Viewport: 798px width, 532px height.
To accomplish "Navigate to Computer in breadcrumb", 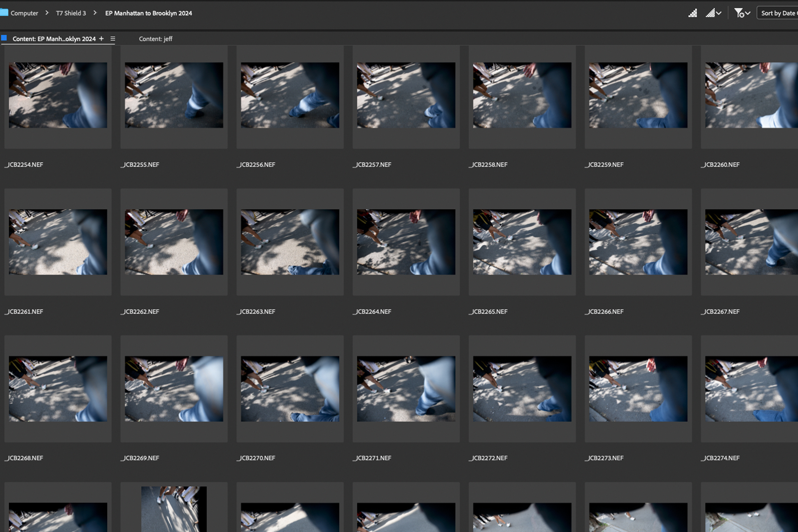I will pos(24,13).
